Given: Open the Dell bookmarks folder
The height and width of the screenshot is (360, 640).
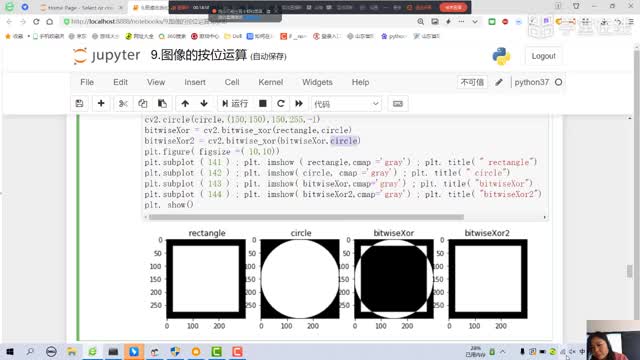Looking at the screenshot, I should click(x=233, y=36).
